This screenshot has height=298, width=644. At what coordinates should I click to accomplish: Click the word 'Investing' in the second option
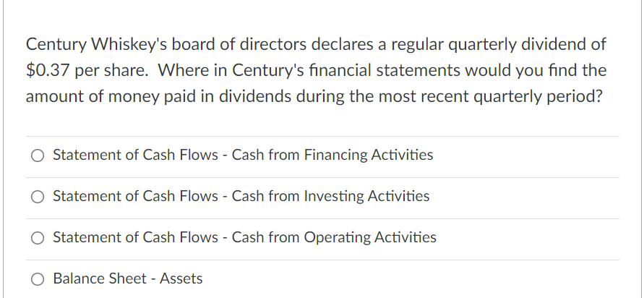334,197
